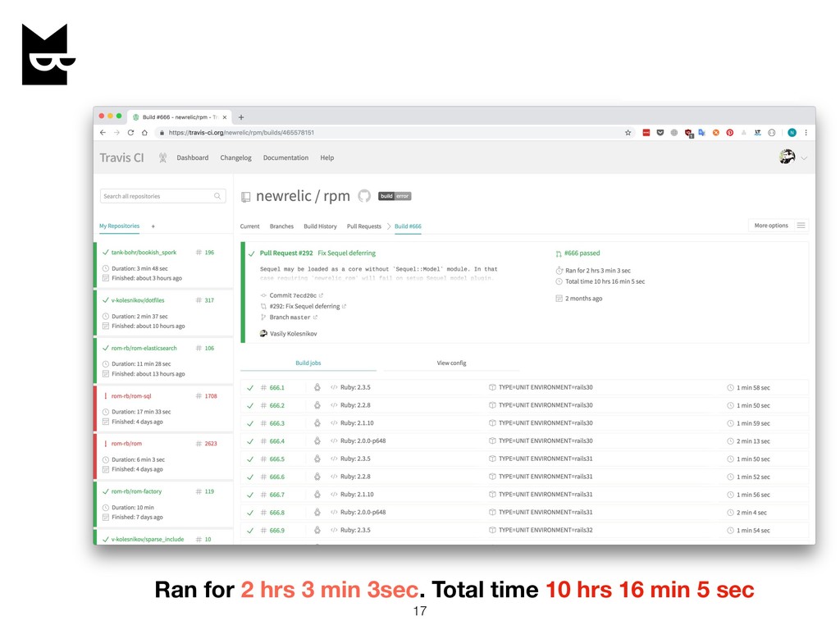Screen dimensions: 840x630
Task: Open job 666.8
Action: point(277,512)
